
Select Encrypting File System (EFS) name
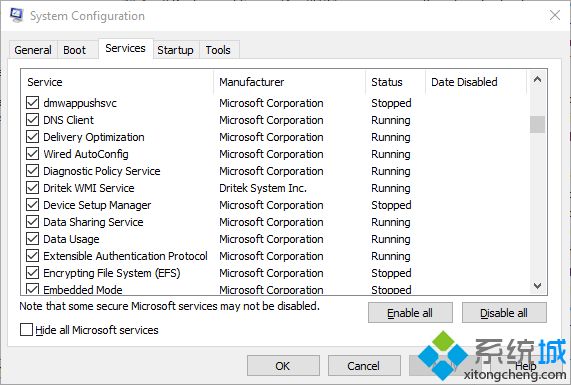coord(112,273)
